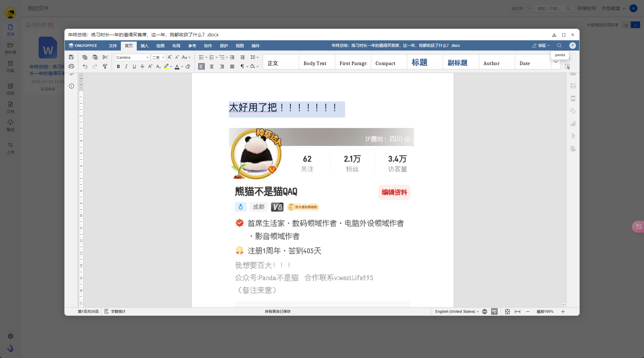Image resolution: width=644 pixels, height=358 pixels.
Task: Apply the Compact style
Action: [x=389, y=62]
